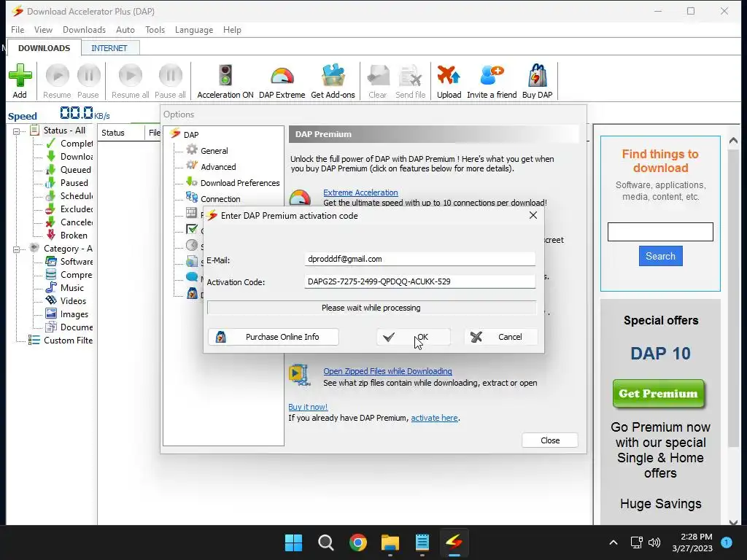Open the Tools menu
The image size is (747, 560).
155,29
